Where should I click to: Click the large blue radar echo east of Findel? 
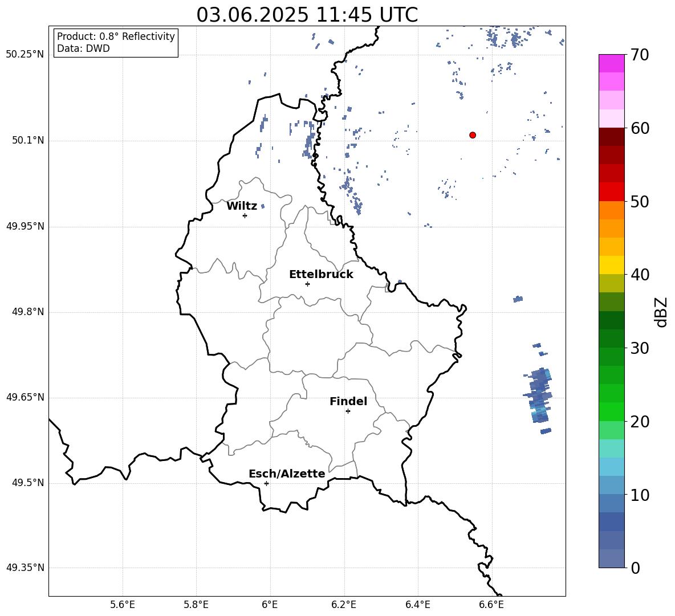(538, 395)
